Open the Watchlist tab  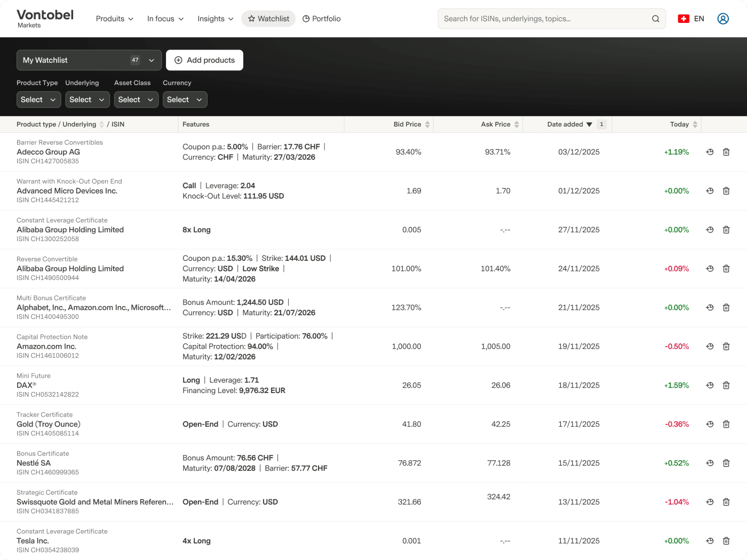click(268, 19)
